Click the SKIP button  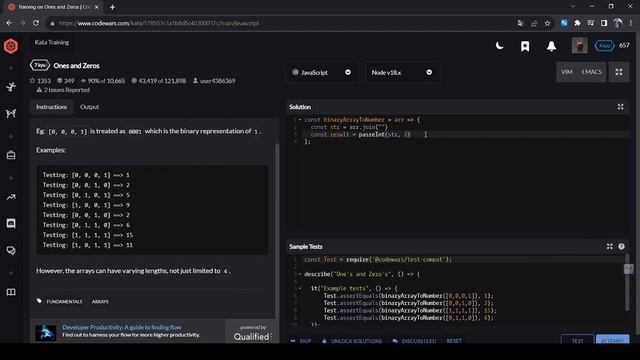point(301,341)
